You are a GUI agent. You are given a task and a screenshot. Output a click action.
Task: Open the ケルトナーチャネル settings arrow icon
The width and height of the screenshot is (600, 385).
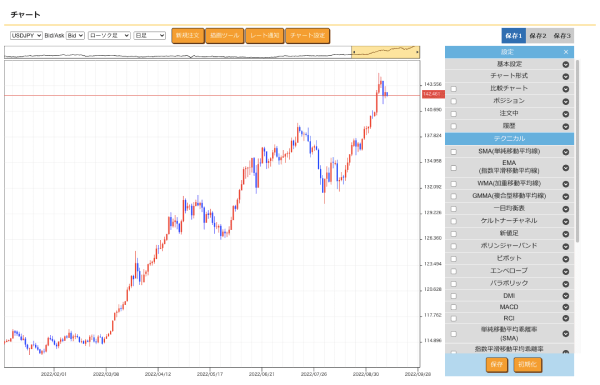click(566, 222)
